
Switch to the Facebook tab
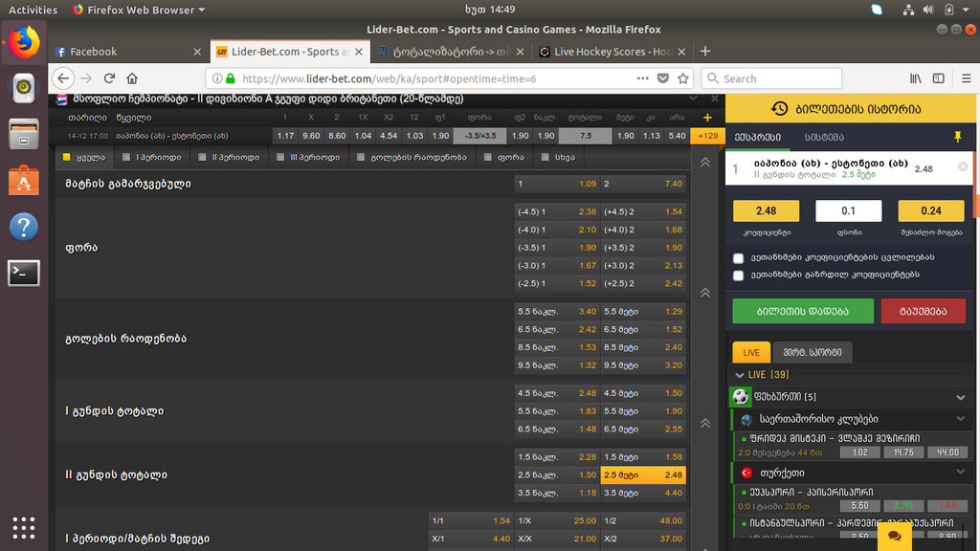tap(129, 52)
